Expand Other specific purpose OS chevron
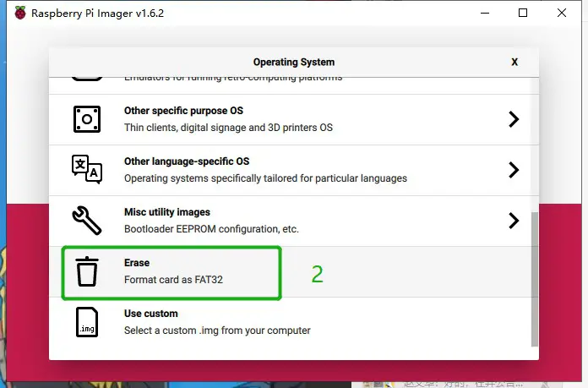Screen dimensions: 588x388 pos(514,119)
